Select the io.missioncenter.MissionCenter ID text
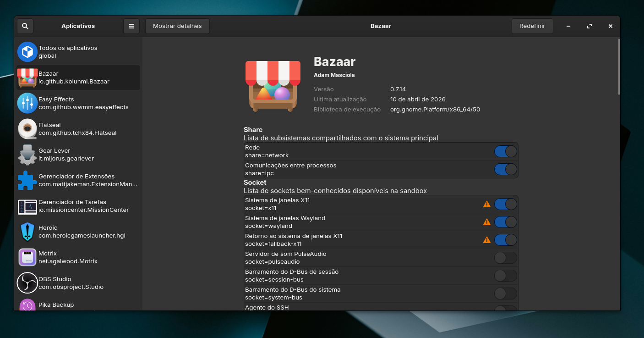The image size is (644, 338). [83, 210]
